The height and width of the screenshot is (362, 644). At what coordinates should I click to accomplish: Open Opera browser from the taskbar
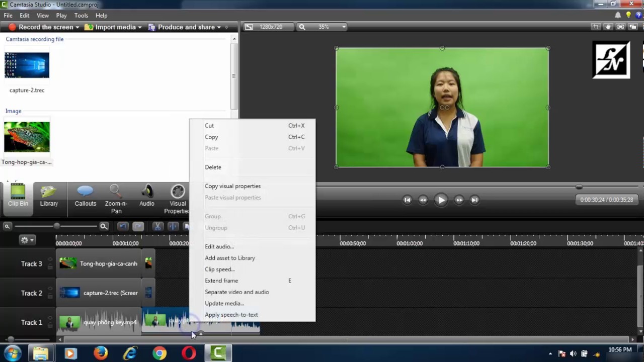click(189, 353)
